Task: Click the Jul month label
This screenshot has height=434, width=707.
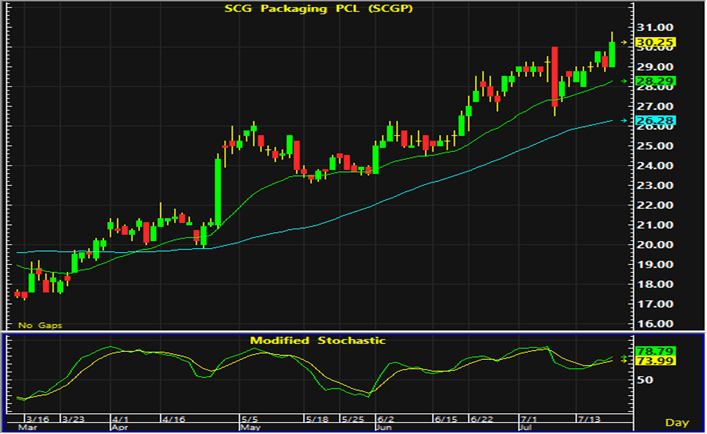Action: 526,427
